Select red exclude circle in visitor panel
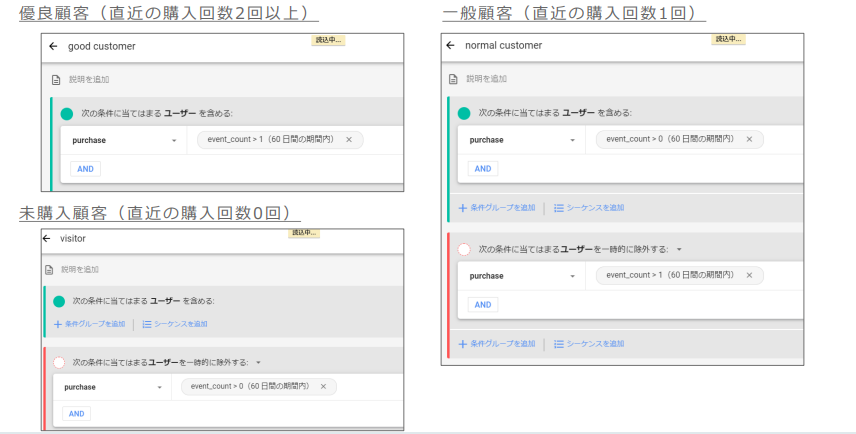 point(58,362)
